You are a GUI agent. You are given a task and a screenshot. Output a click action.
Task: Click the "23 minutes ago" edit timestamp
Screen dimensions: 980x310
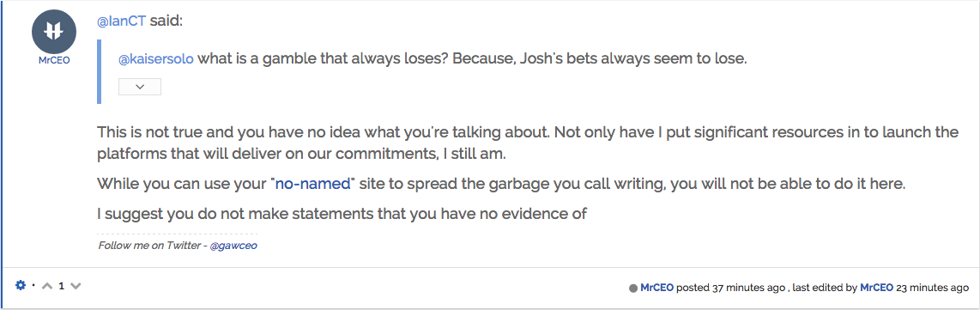(x=933, y=288)
